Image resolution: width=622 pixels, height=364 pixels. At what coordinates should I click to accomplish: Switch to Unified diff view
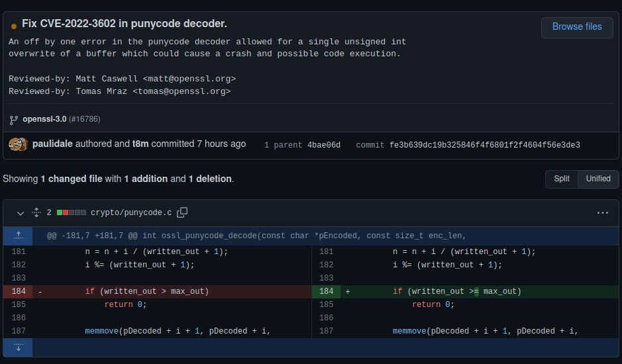(597, 179)
